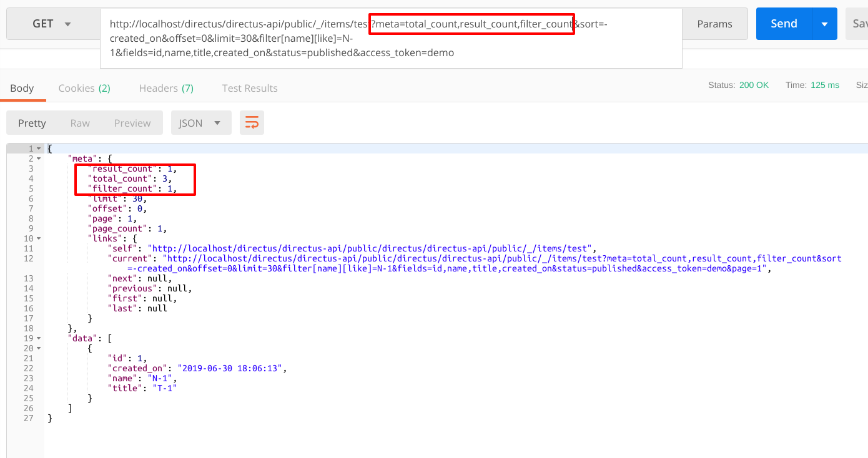Open the Cookies (2) tab
The image size is (868, 458).
(84, 88)
